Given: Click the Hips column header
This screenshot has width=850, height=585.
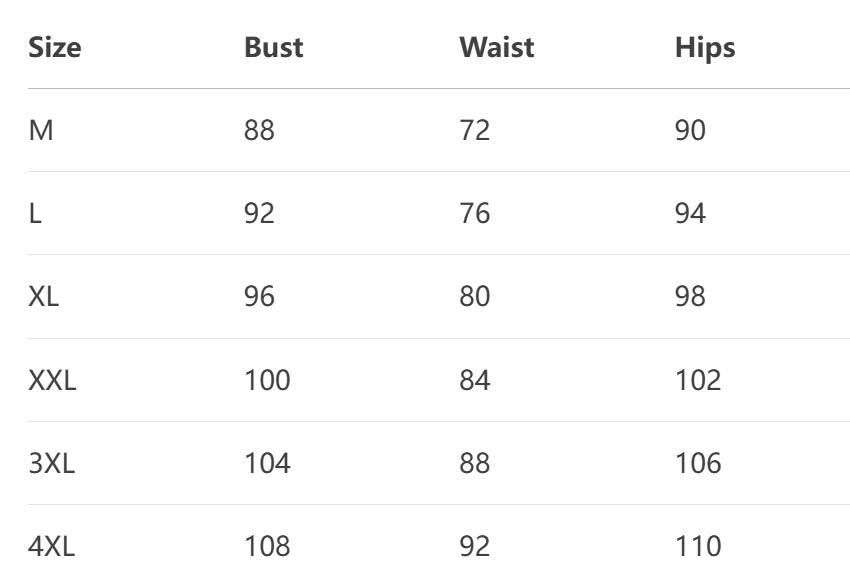Looking at the screenshot, I should tap(704, 47).
